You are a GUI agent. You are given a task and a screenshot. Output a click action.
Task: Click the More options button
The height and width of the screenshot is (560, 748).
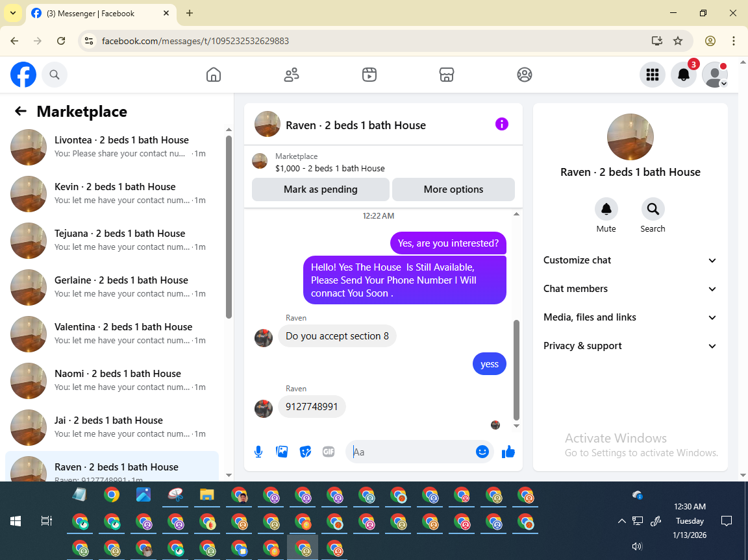(453, 189)
